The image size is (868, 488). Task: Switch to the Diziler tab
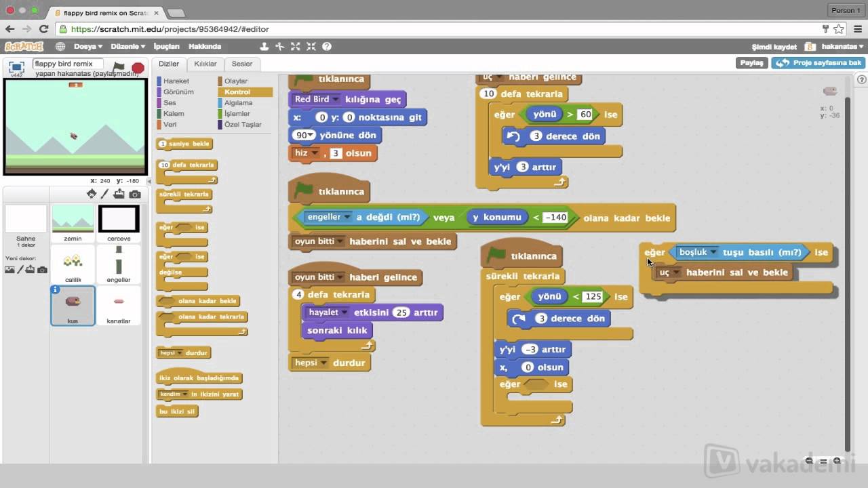tap(168, 64)
